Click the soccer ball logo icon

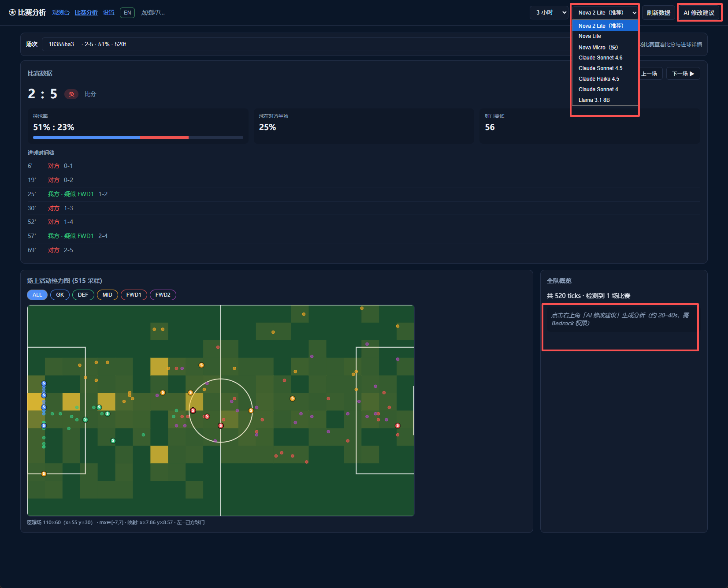pyautogui.click(x=12, y=12)
